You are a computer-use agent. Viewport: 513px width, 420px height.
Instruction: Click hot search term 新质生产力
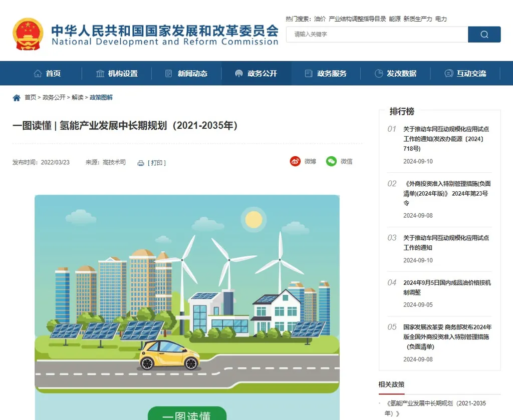417,19
